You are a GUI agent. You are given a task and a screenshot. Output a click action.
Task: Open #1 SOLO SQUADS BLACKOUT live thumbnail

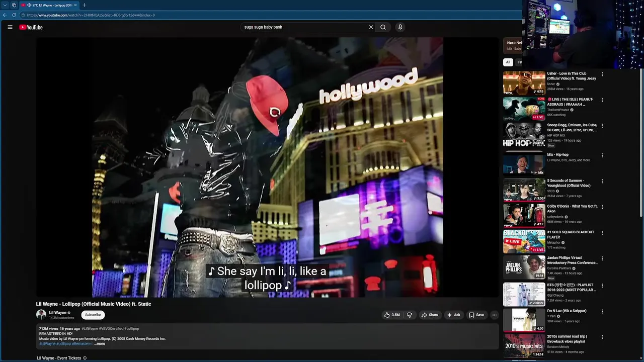point(524,241)
